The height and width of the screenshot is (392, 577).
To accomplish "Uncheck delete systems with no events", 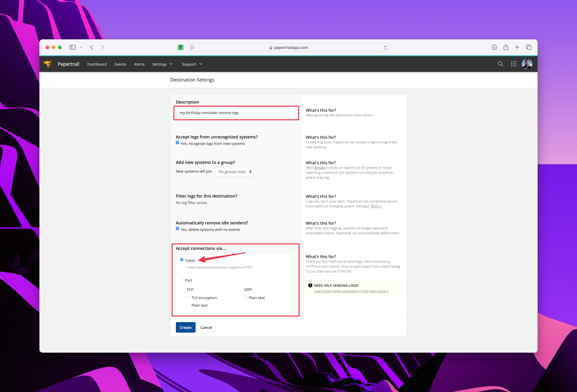I will [x=177, y=229].
